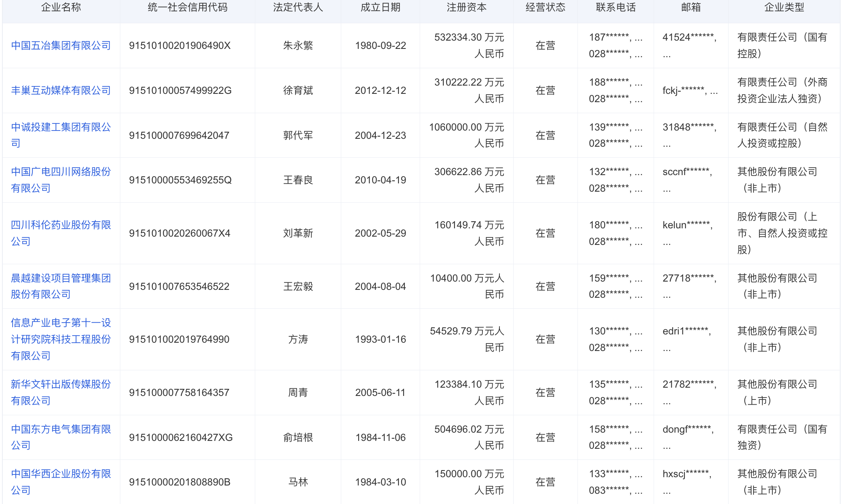Select credit code 91510100201976499​0
This screenshot has height=504, width=841.
[179, 339]
